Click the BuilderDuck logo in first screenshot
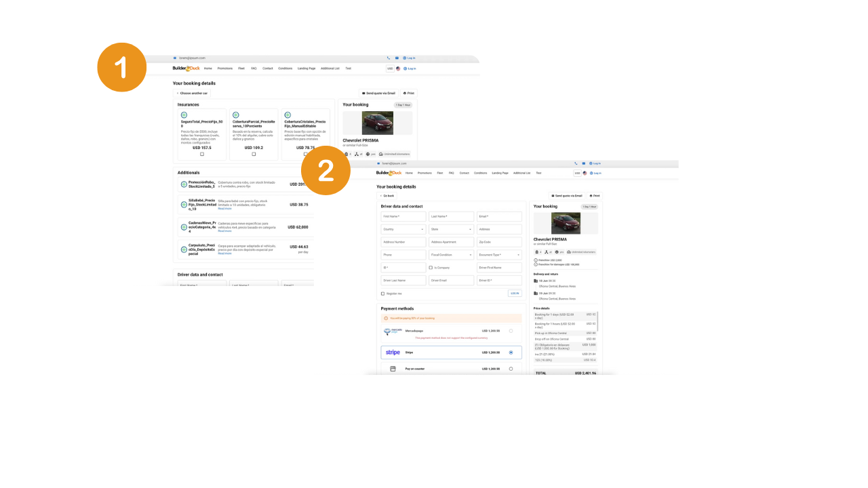This screenshot has width=868, height=488. click(x=186, y=68)
